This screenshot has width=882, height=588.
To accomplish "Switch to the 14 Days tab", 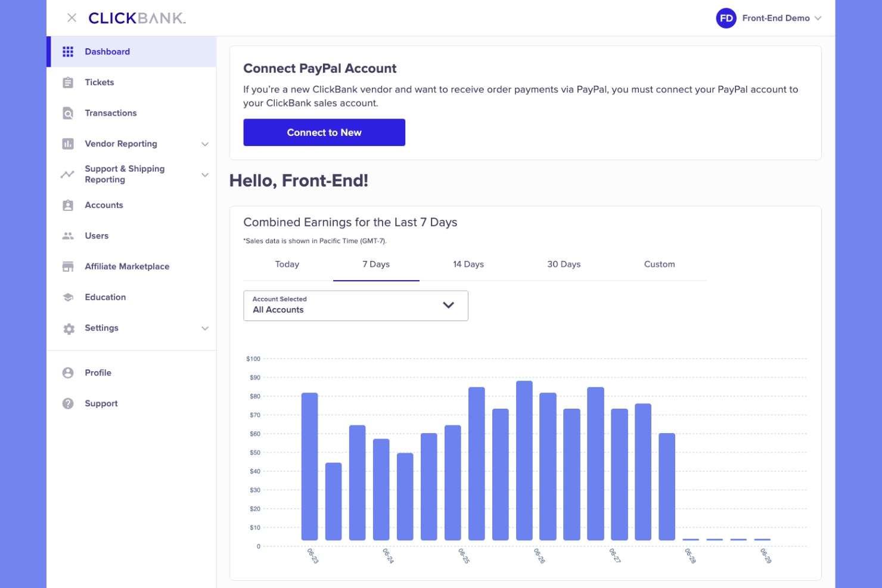I will click(468, 265).
